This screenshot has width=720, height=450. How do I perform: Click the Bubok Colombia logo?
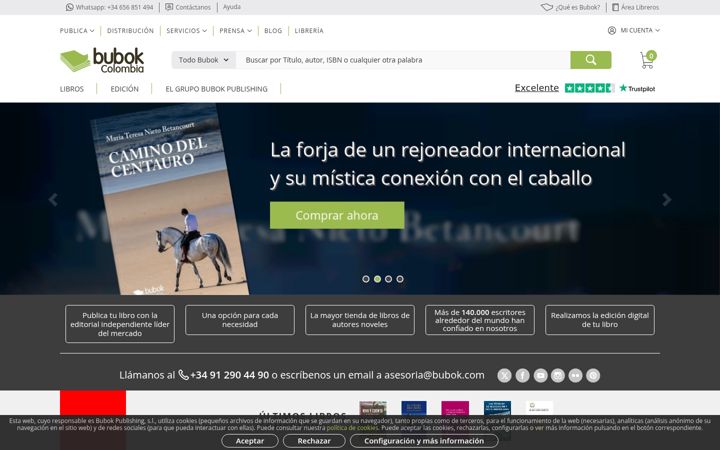point(102,60)
